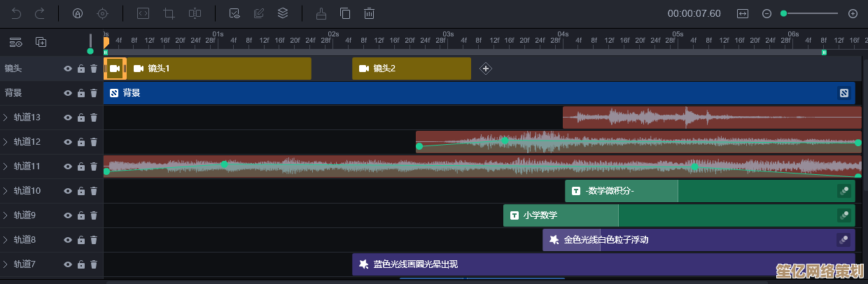Image resolution: width=868 pixels, height=284 pixels.
Task: Click the copy icon in the top toolbar
Action: [x=345, y=13]
